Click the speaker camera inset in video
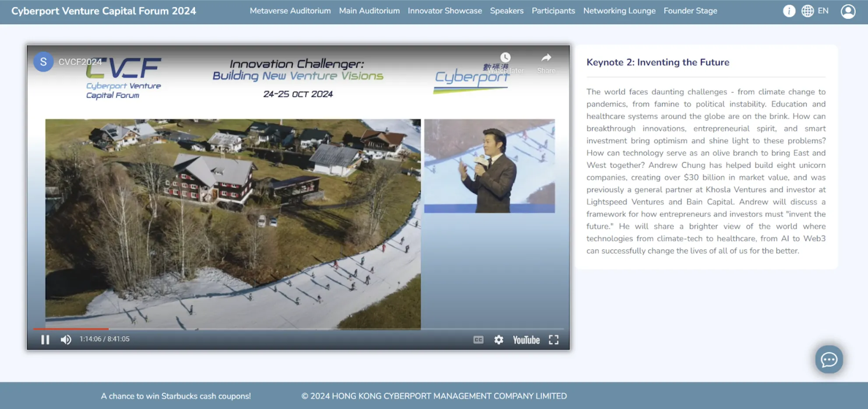 click(x=489, y=166)
